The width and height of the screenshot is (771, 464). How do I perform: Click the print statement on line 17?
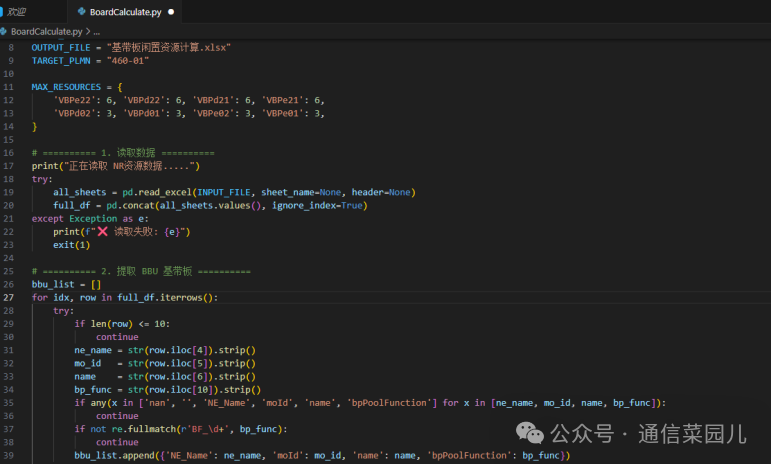pyautogui.click(x=116, y=166)
